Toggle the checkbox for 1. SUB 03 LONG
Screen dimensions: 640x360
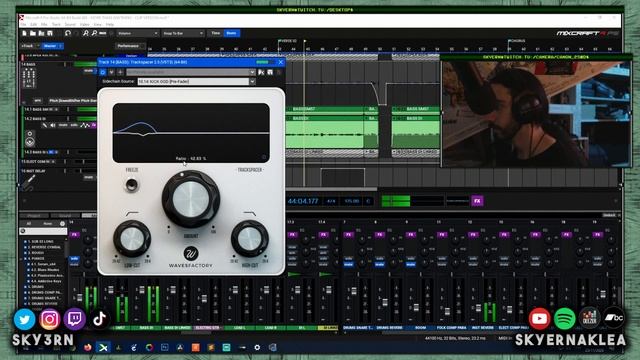tap(25, 242)
